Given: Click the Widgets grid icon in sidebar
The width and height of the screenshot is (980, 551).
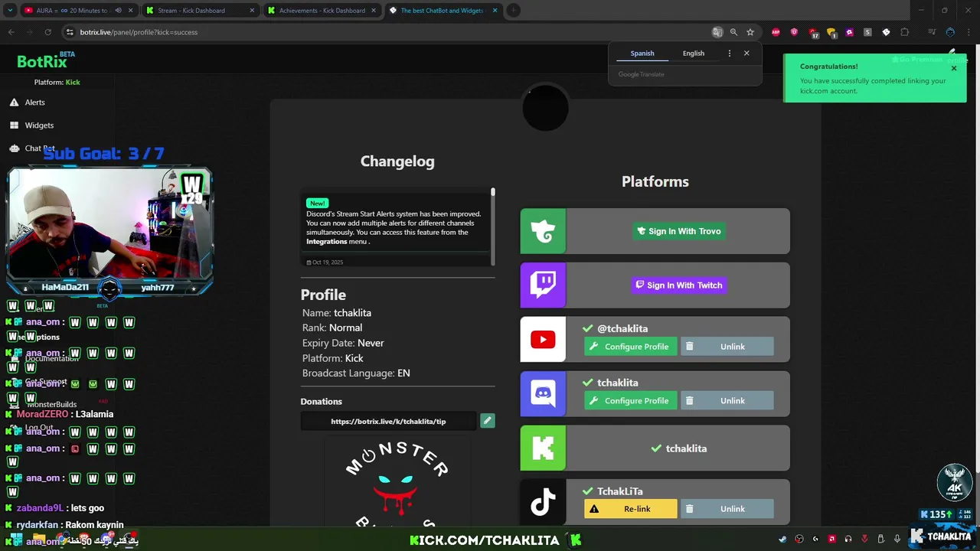Looking at the screenshot, I should [x=14, y=125].
